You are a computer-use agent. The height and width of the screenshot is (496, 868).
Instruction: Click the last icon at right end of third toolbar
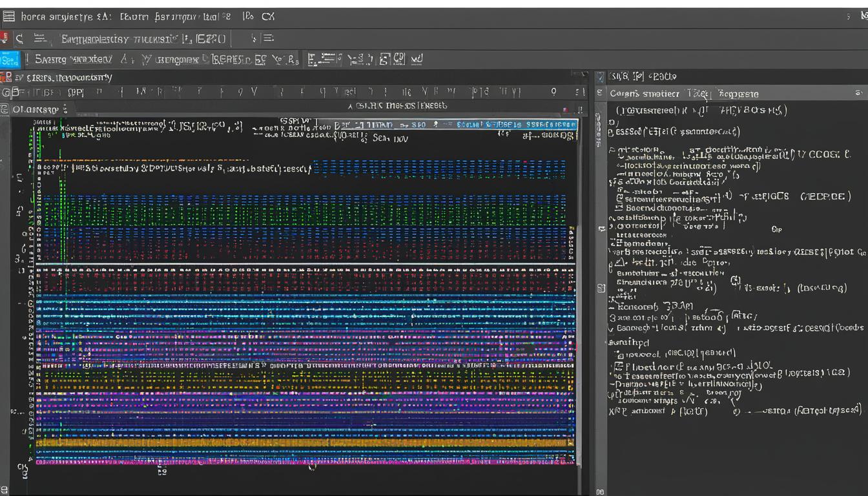pos(417,59)
